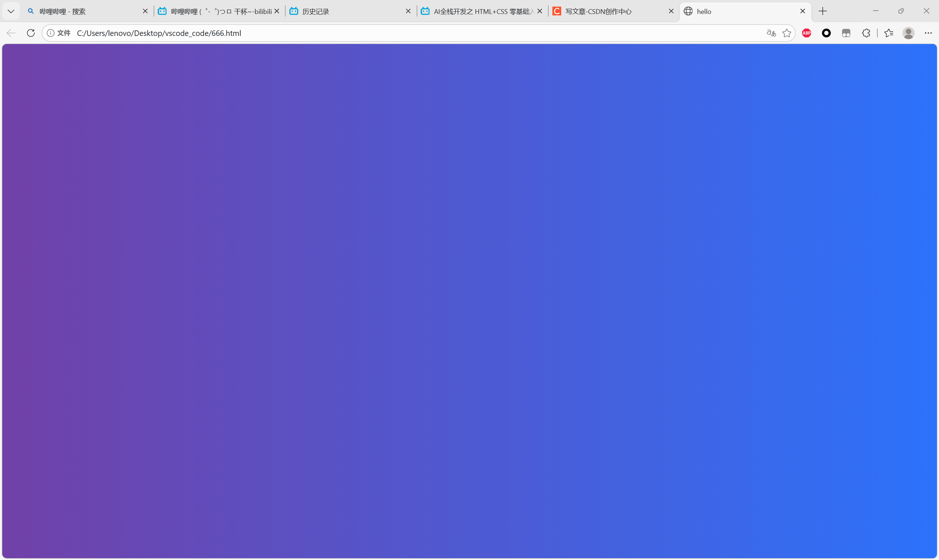Open the split screen extension icon
The width and height of the screenshot is (939, 560).
pyautogui.click(x=846, y=33)
